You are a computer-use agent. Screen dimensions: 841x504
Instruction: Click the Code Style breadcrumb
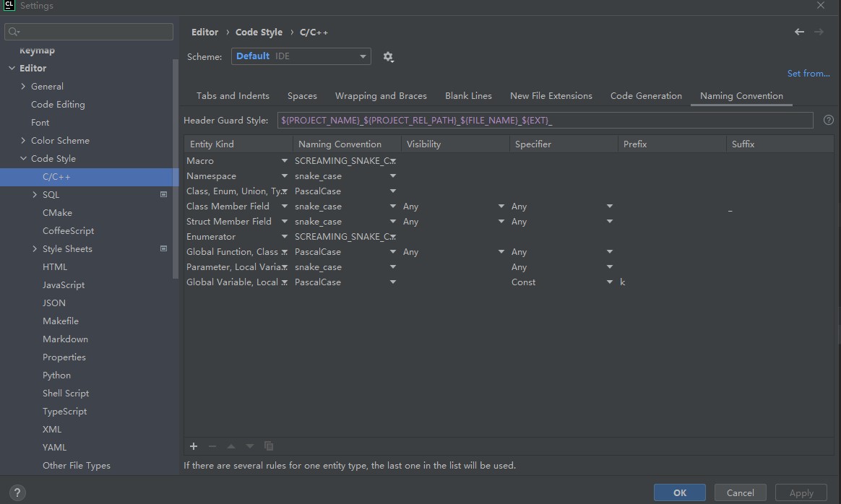[259, 32]
